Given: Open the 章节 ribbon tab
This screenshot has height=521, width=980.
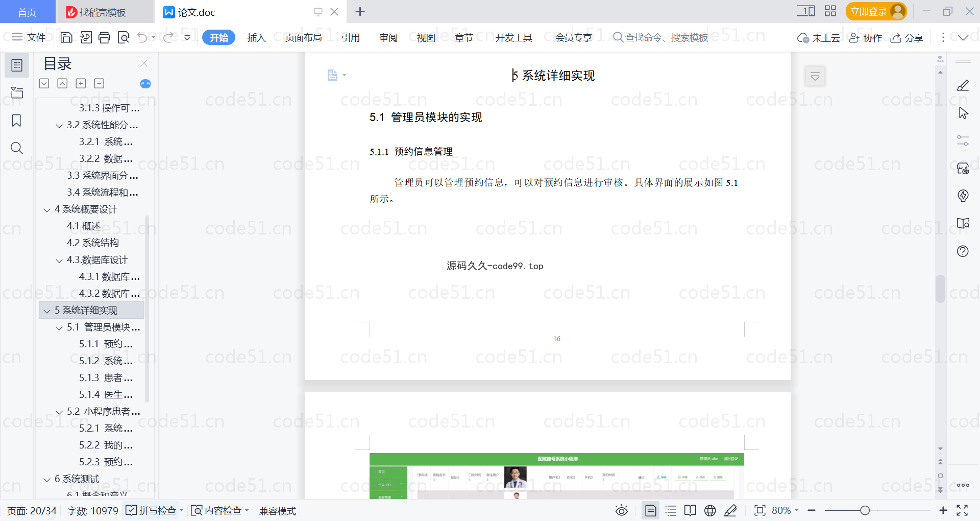Looking at the screenshot, I should pyautogui.click(x=464, y=37).
